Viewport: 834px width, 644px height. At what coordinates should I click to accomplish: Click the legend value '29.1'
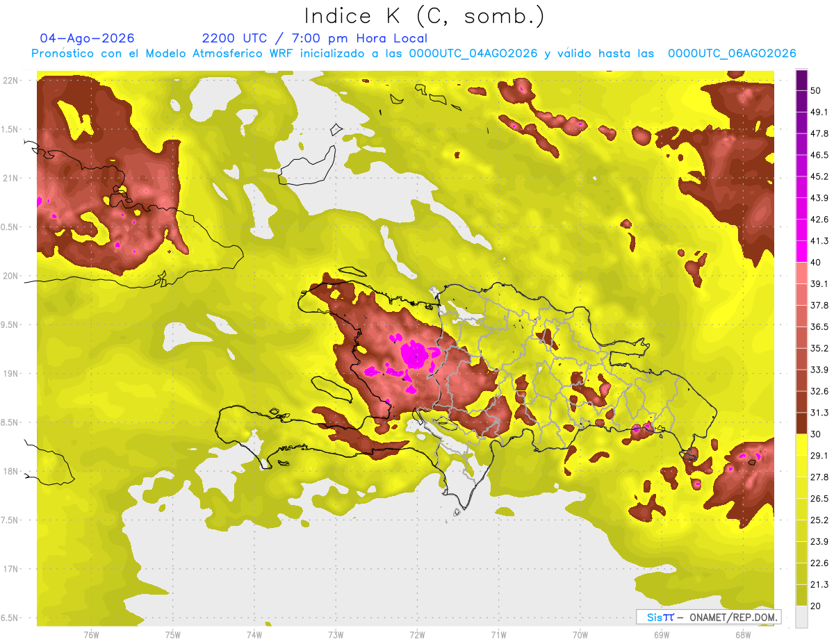(819, 455)
